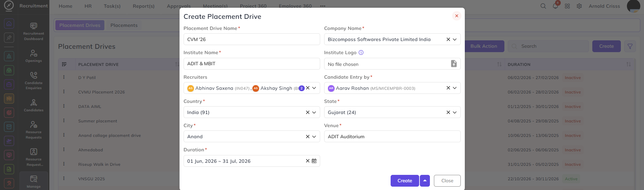Expand the City dropdown

(314, 137)
